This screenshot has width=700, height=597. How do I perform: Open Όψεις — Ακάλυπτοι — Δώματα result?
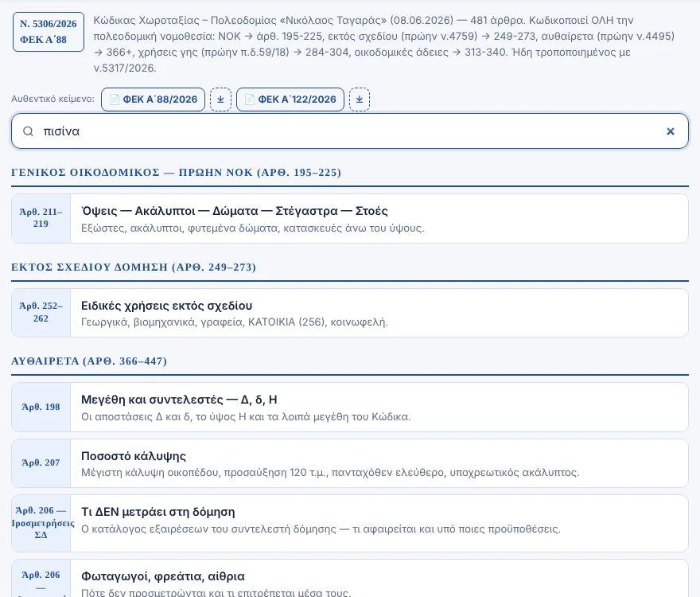tap(349, 219)
